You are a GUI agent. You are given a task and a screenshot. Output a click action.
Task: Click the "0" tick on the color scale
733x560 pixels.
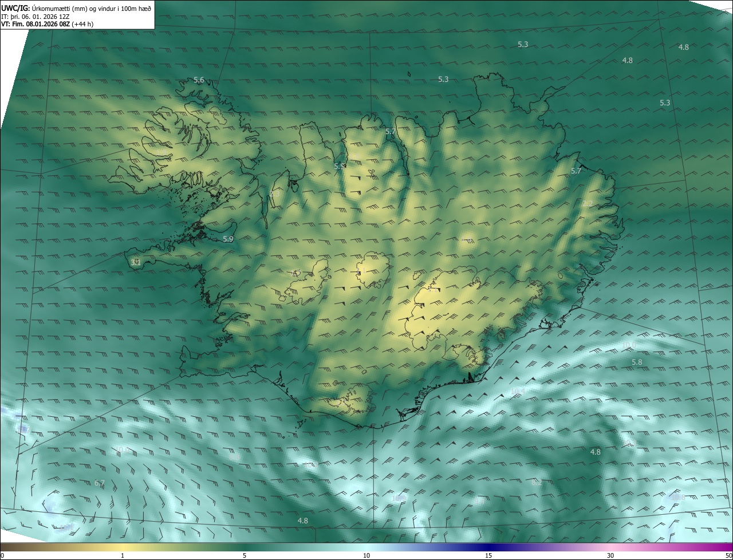2,555
